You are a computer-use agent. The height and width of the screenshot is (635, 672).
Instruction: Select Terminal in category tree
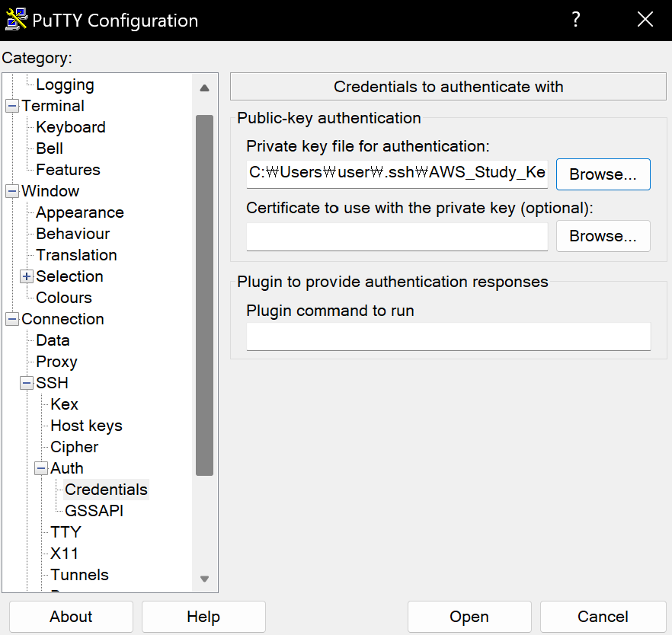coord(53,106)
